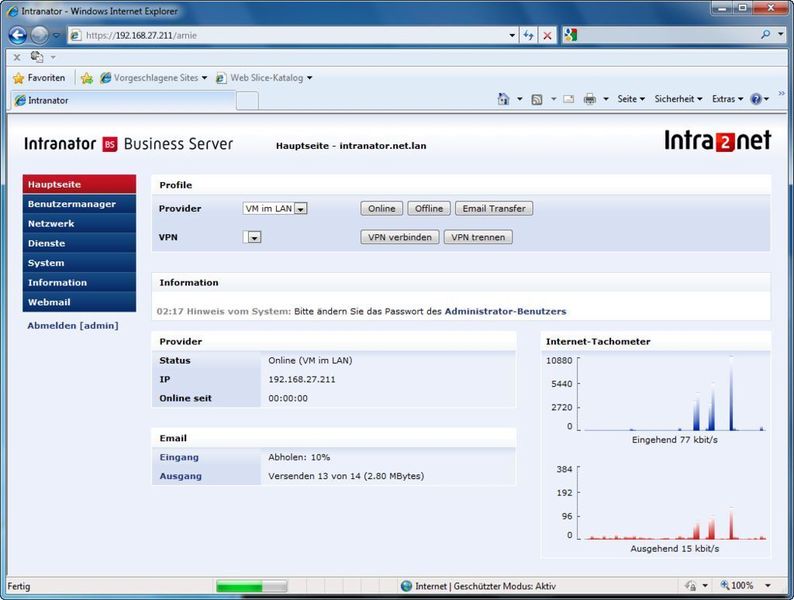Open the Hauptseite menu item
The height and width of the screenshot is (600, 794).
click(80, 184)
